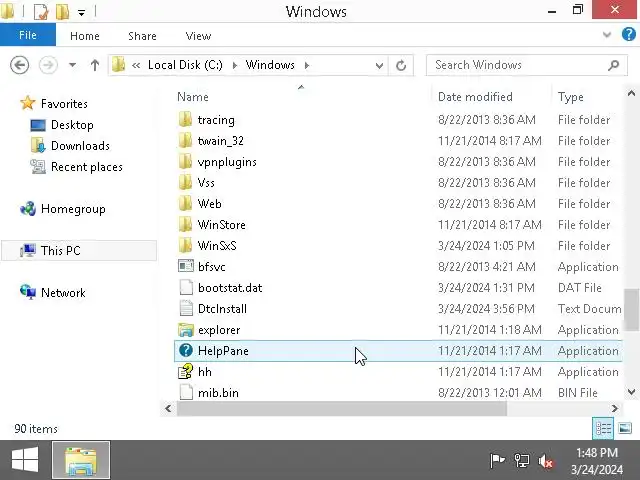Switch to Large icons view button
This screenshot has height=480, width=640.
(x=625, y=429)
